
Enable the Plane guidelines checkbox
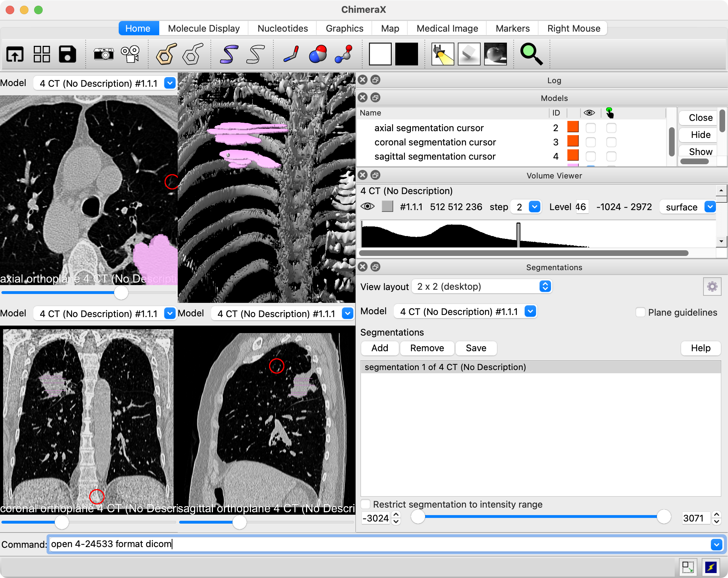click(x=640, y=312)
